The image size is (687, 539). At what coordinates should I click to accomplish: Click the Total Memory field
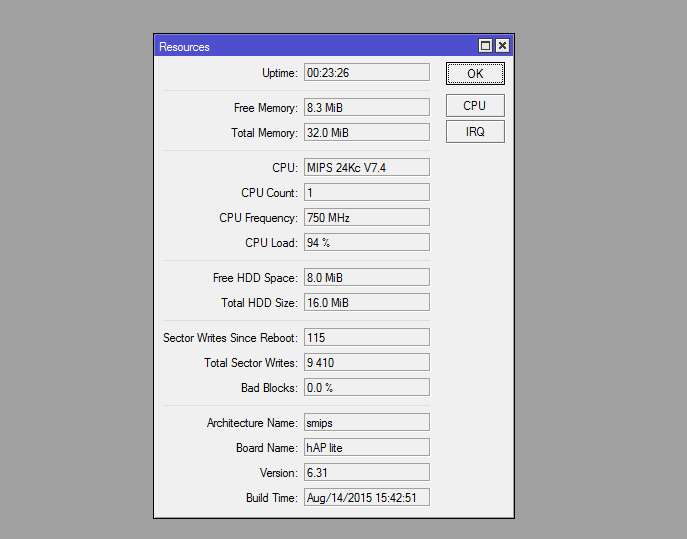click(366, 133)
